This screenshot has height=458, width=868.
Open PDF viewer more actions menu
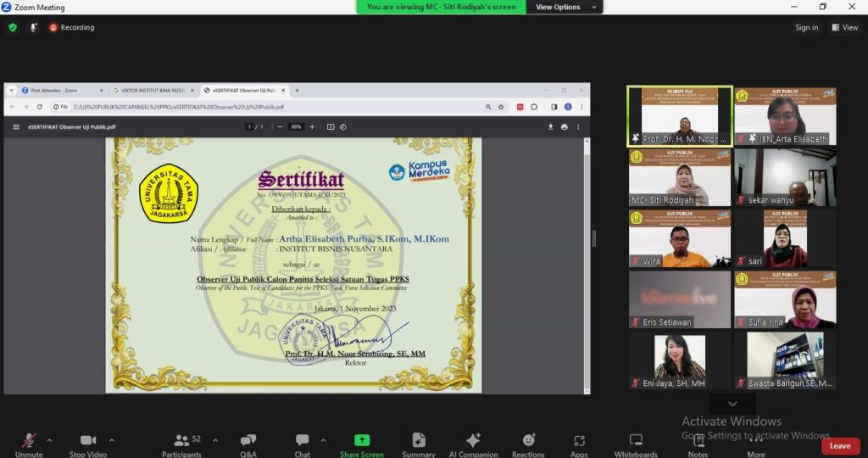(578, 127)
